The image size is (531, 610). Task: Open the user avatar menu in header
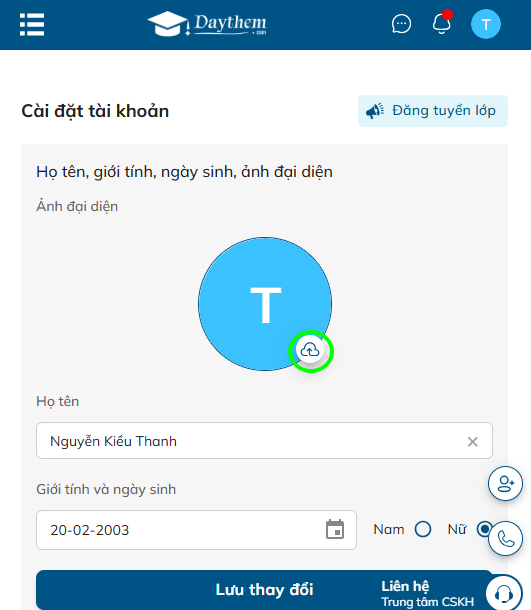tap(485, 24)
